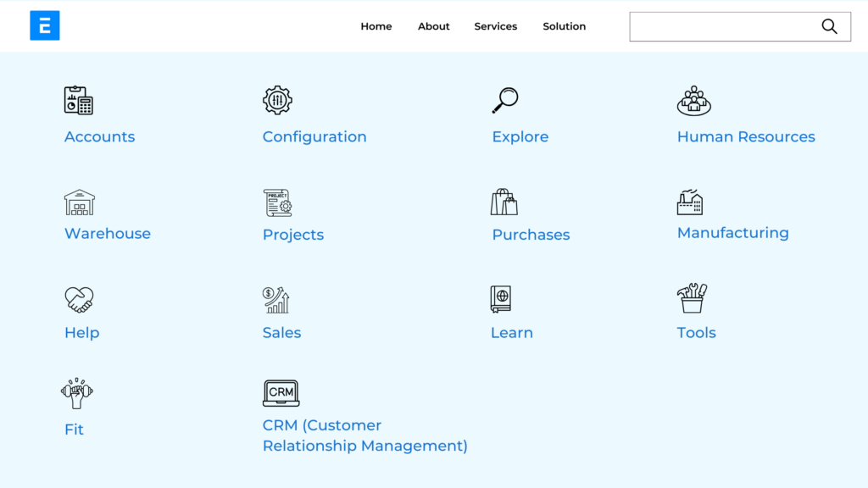
Task: Open the Sales chart icon
Action: (x=275, y=300)
